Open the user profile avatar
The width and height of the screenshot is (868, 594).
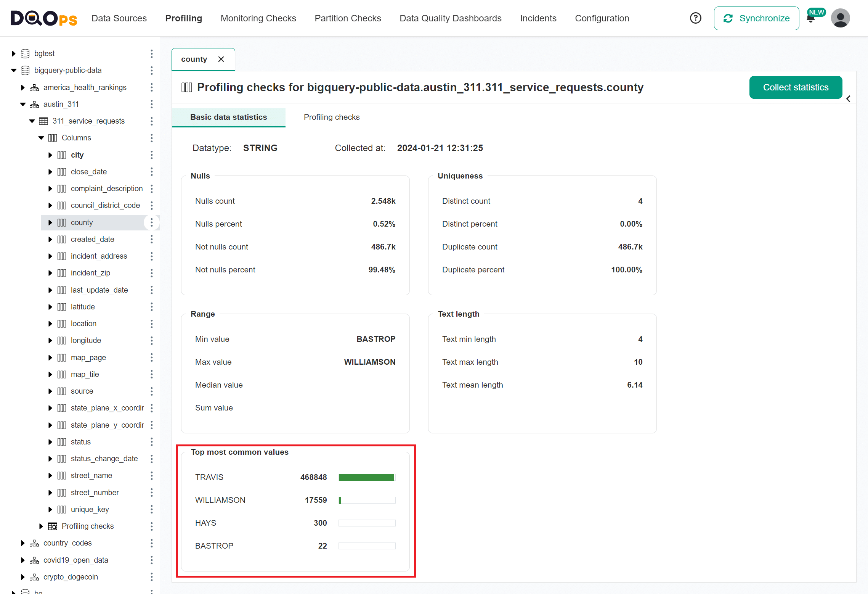coord(840,18)
